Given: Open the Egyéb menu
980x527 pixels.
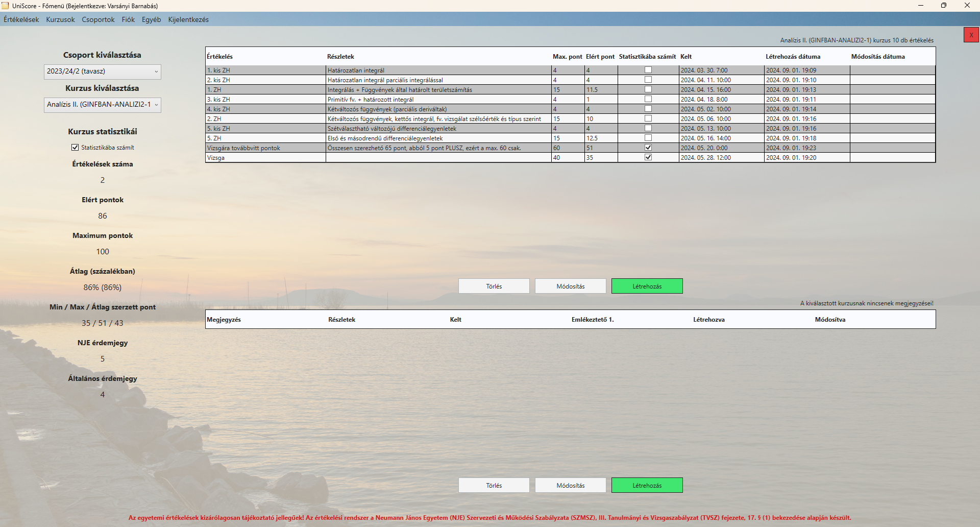Looking at the screenshot, I should pyautogui.click(x=151, y=19).
